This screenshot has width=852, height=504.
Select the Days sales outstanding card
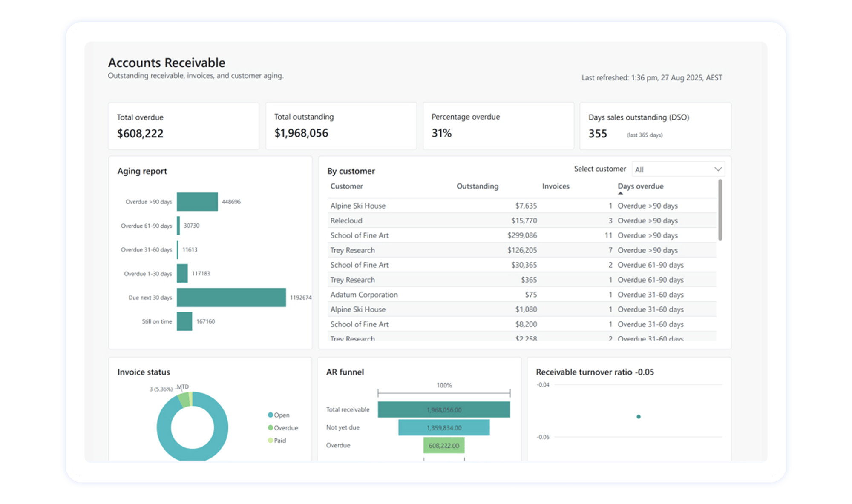point(655,125)
